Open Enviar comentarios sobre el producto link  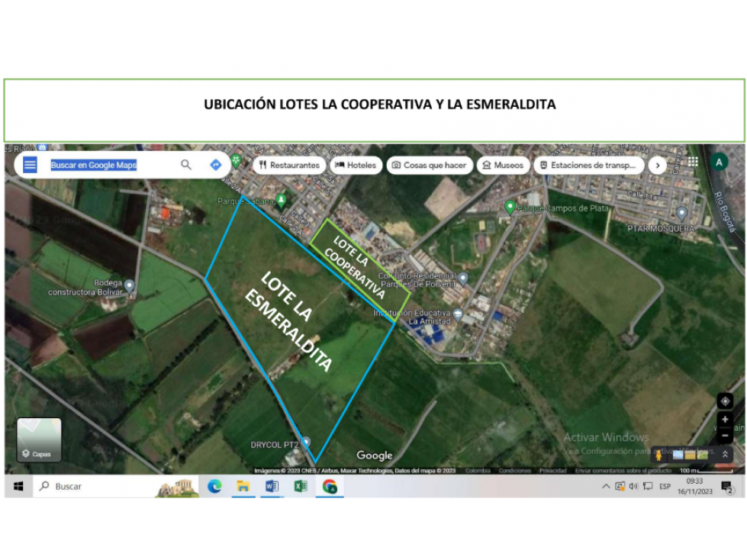pyautogui.click(x=623, y=471)
